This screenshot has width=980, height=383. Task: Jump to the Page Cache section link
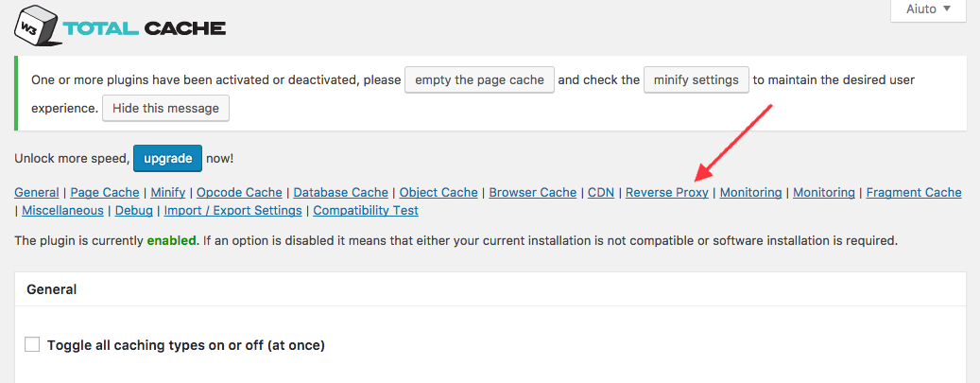click(104, 193)
